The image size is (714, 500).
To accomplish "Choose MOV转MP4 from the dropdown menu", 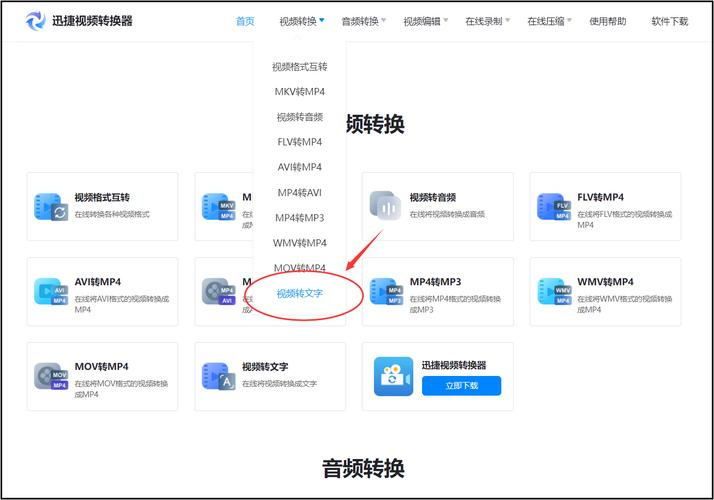I will tap(300, 268).
